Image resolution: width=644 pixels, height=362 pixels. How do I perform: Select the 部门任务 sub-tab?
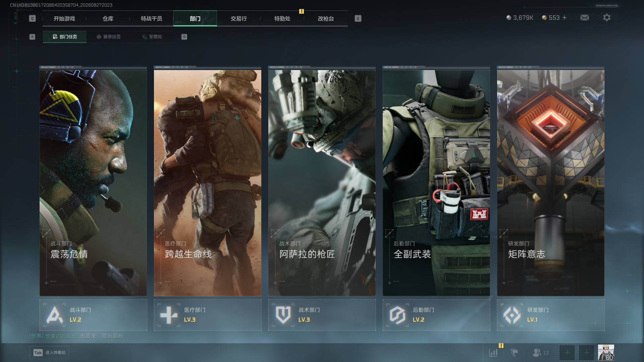coord(65,37)
